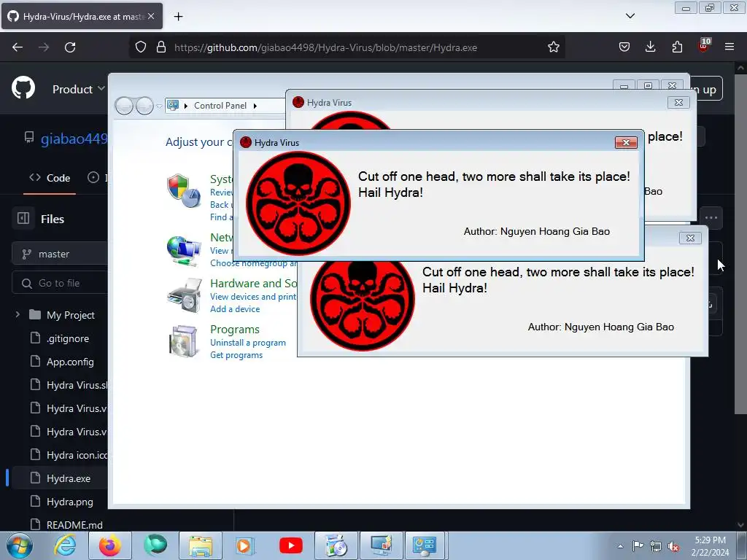Open the arrow after Control Panel breadcrumb
The image size is (747, 560).
255,106
